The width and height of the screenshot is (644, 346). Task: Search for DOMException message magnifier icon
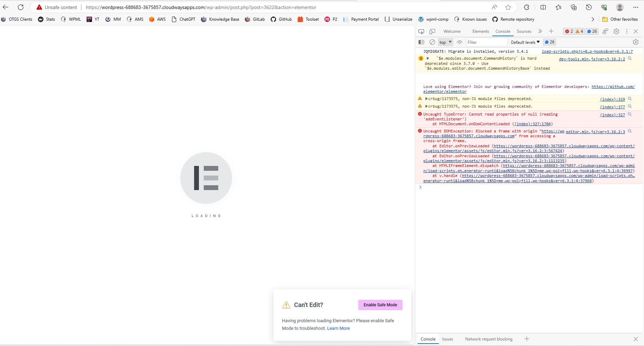tap(630, 131)
